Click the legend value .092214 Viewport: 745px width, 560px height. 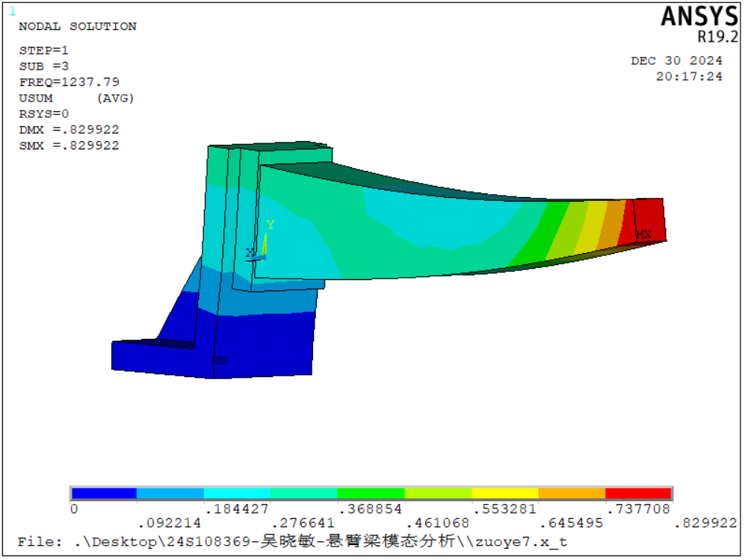click(170, 523)
